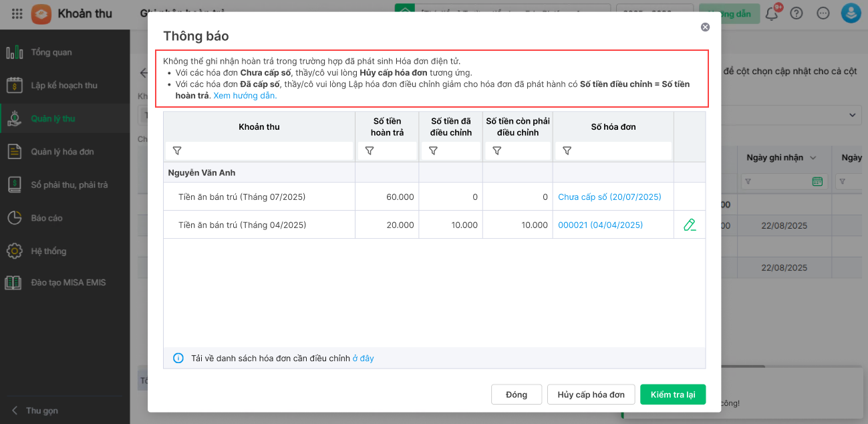Click the edit pencil icon for invoice 000021

(690, 225)
